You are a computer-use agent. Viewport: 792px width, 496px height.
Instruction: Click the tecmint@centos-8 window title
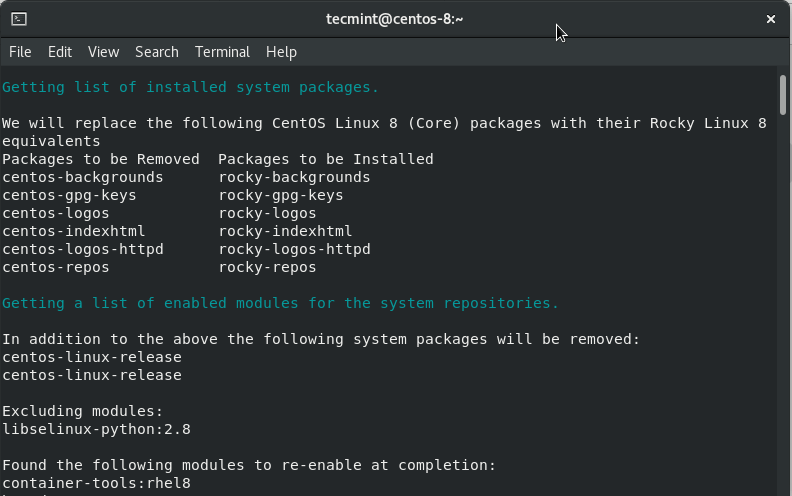[395, 19]
